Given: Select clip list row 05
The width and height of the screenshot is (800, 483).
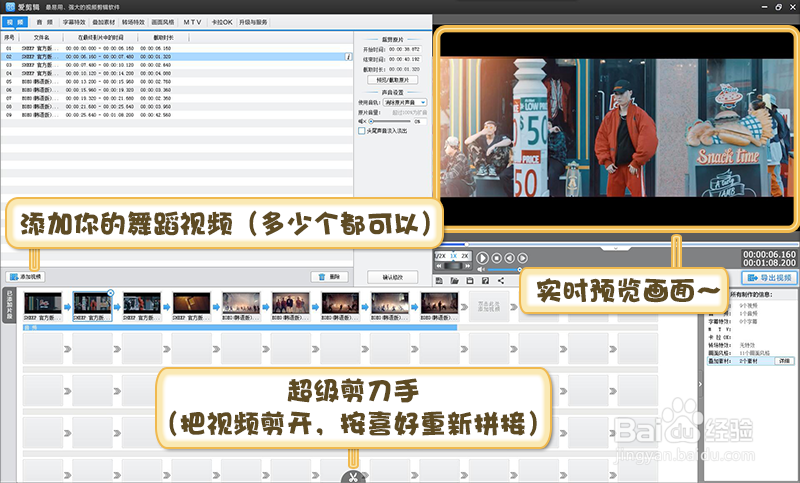Looking at the screenshot, I should tap(177, 82).
